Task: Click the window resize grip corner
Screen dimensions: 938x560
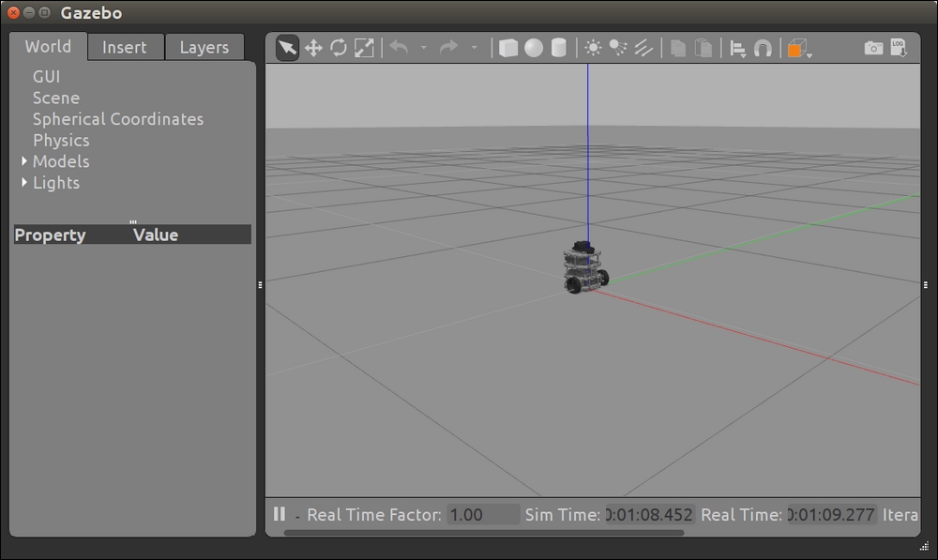Action: (924, 546)
